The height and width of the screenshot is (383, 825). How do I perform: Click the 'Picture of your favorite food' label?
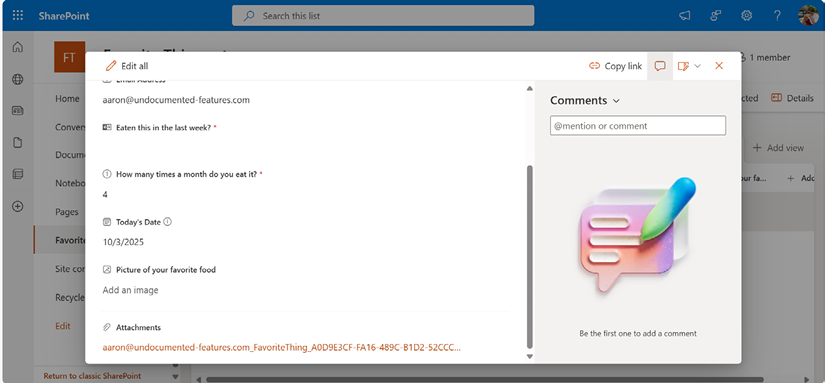coord(166,269)
